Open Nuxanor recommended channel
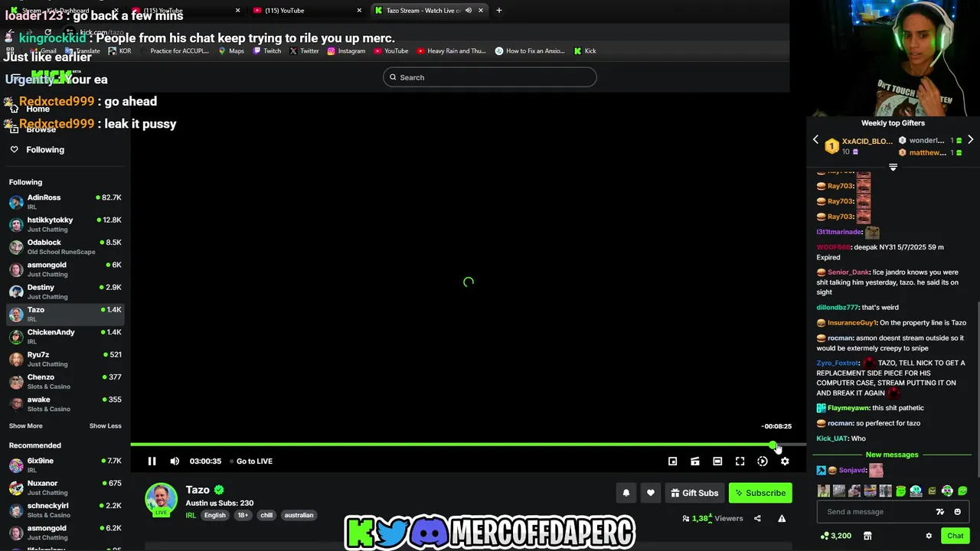Screen dimensions: 980x551 click(65, 487)
